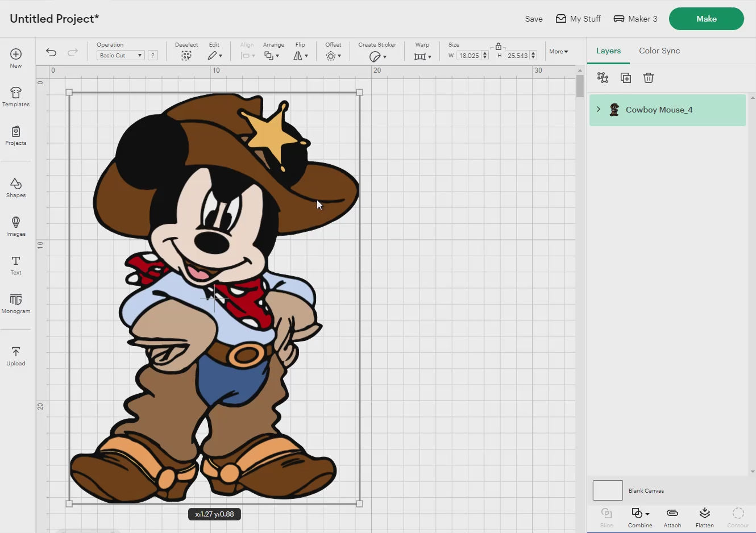This screenshot has width=756, height=533.
Task: Open the Arrange dropdown
Action: (x=272, y=55)
